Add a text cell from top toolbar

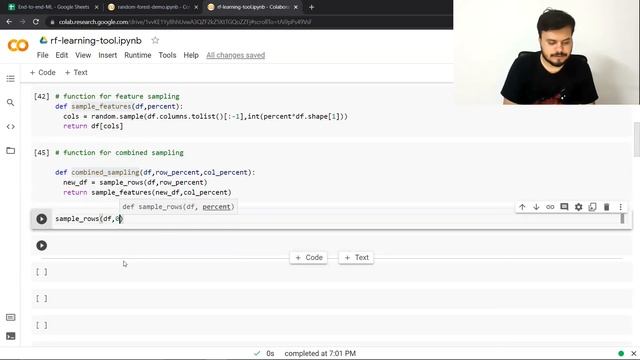pos(76,73)
